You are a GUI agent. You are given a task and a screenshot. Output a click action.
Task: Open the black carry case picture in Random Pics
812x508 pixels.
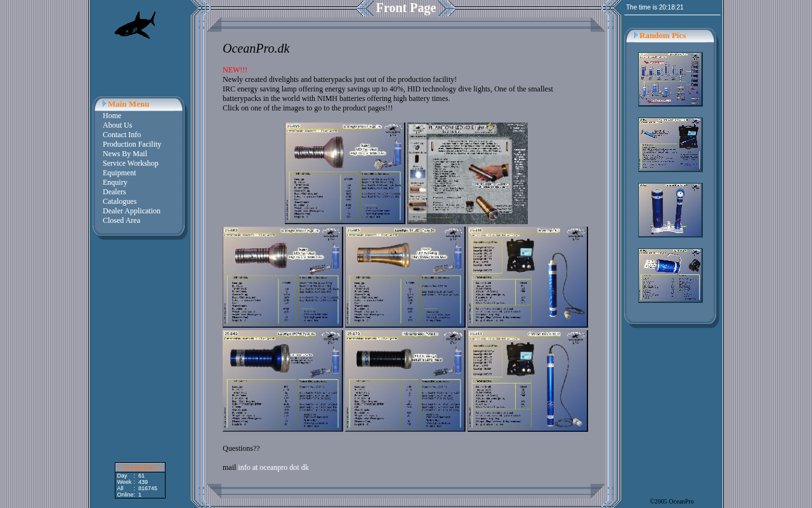coord(670,145)
